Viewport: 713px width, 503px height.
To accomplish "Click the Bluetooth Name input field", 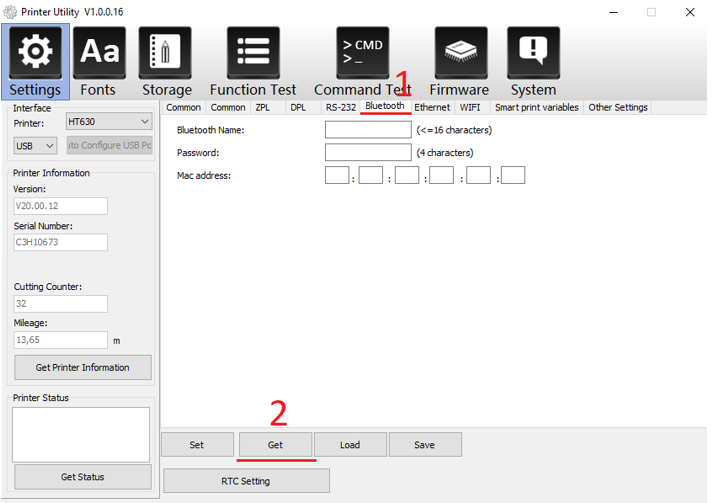I will coord(367,130).
